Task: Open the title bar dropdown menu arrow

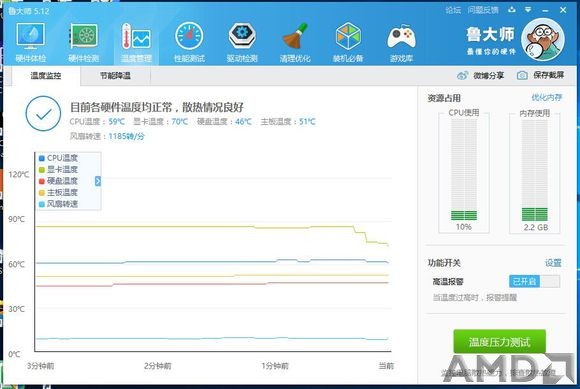Action: [x=528, y=10]
